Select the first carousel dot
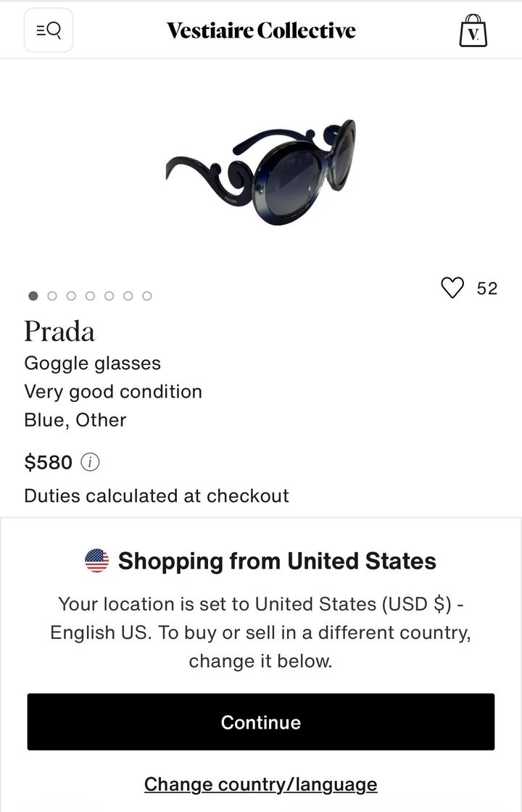Screen dimensions: 522x812 pos(33,296)
